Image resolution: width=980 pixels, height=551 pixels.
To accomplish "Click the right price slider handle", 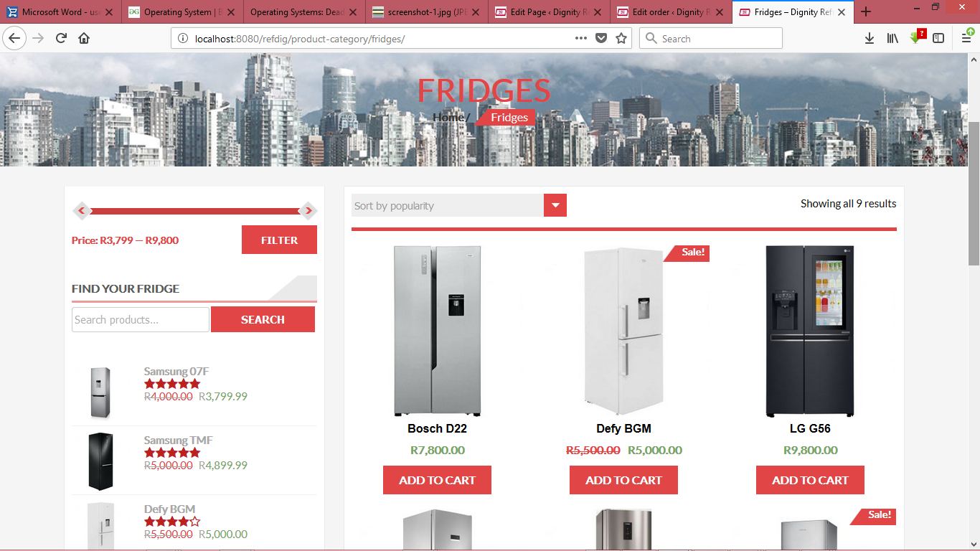I will [308, 211].
